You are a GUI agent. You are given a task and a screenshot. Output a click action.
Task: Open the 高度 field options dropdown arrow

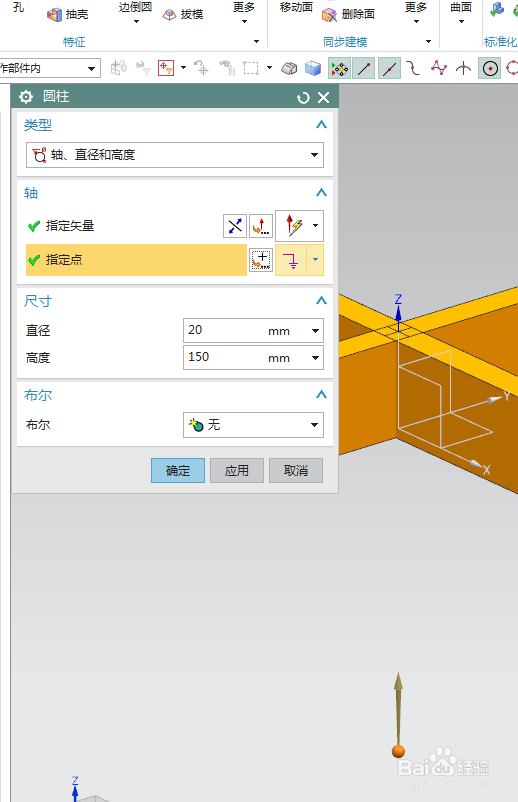click(316, 358)
